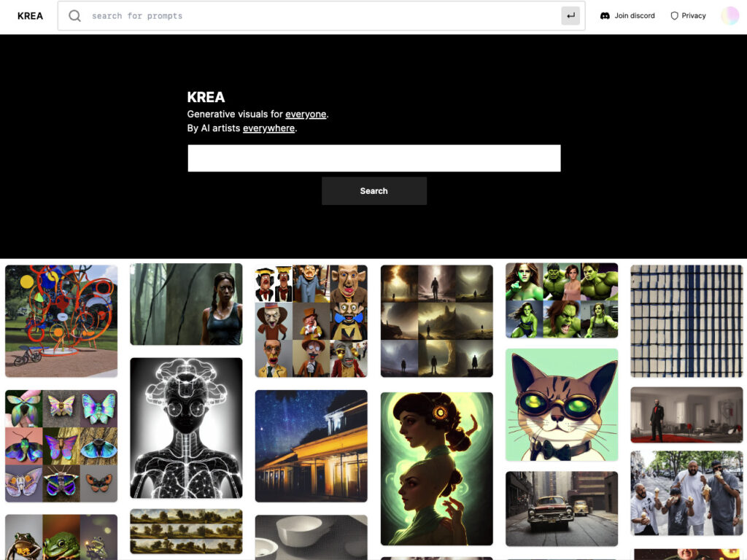The height and width of the screenshot is (560, 747).
Task: Open the gradient profile avatar
Action: [729, 16]
